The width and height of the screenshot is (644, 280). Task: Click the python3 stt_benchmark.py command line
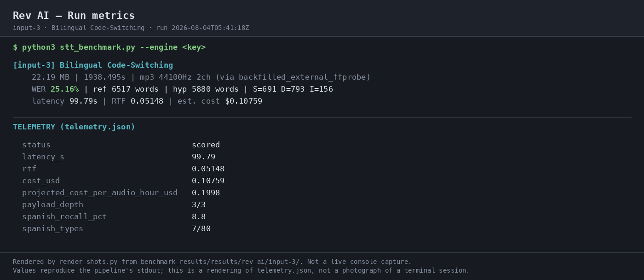(x=109, y=47)
